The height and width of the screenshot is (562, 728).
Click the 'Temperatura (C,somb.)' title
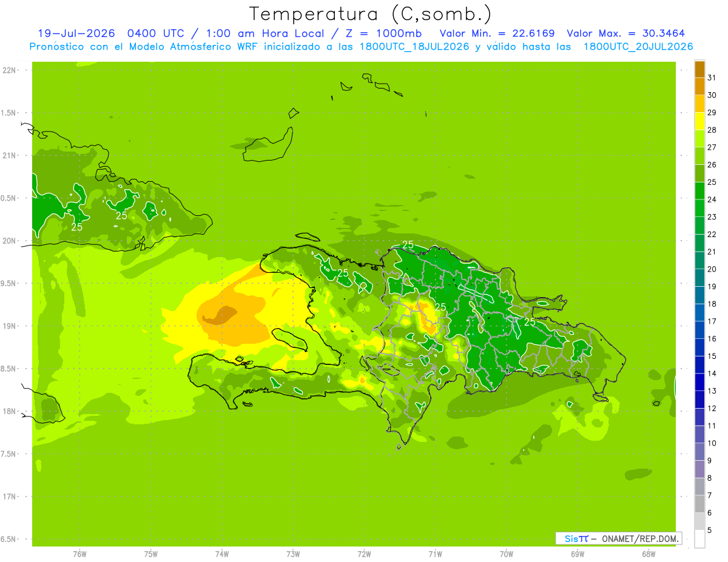[370, 14]
